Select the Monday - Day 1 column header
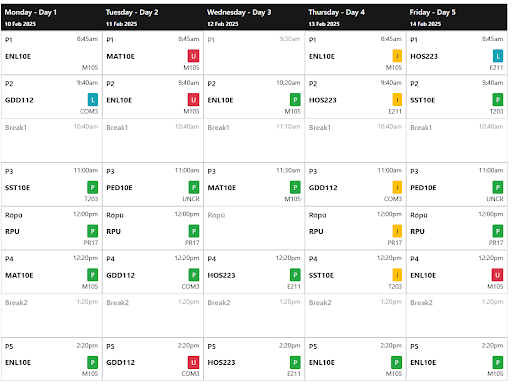 (52, 17)
